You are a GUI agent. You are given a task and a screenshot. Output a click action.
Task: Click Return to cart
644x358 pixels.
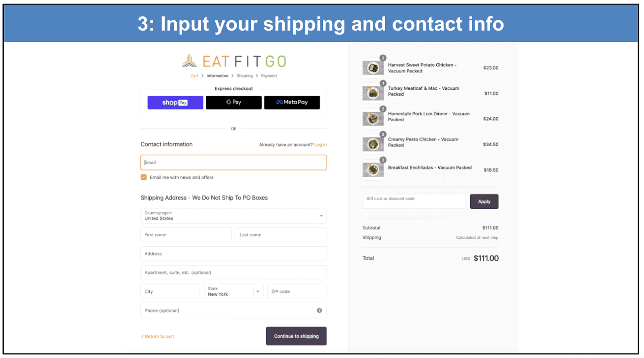157,336
